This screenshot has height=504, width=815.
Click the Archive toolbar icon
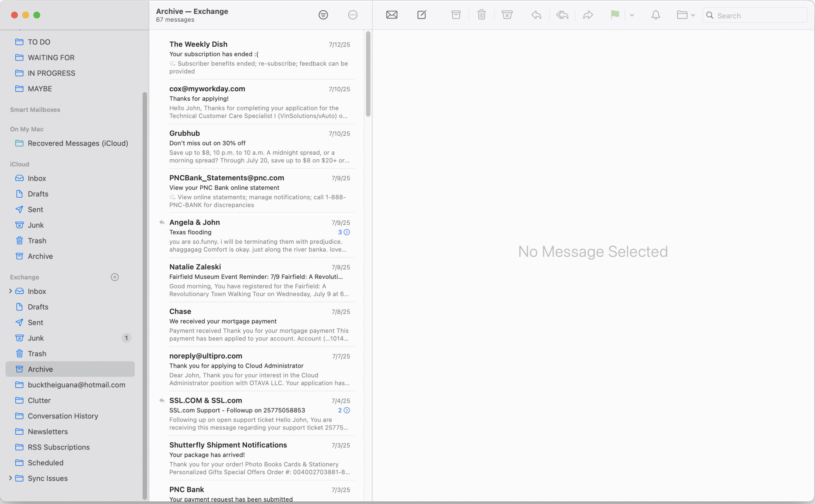click(x=456, y=15)
